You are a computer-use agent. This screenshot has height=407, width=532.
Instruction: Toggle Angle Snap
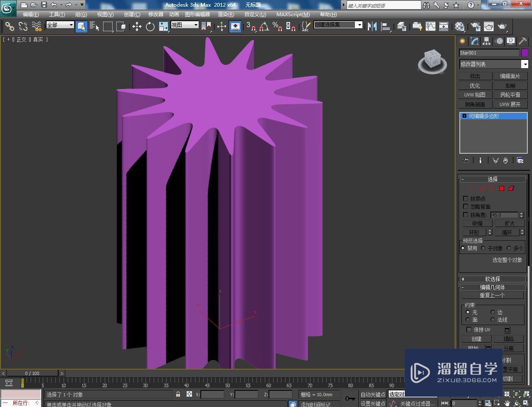(264, 27)
